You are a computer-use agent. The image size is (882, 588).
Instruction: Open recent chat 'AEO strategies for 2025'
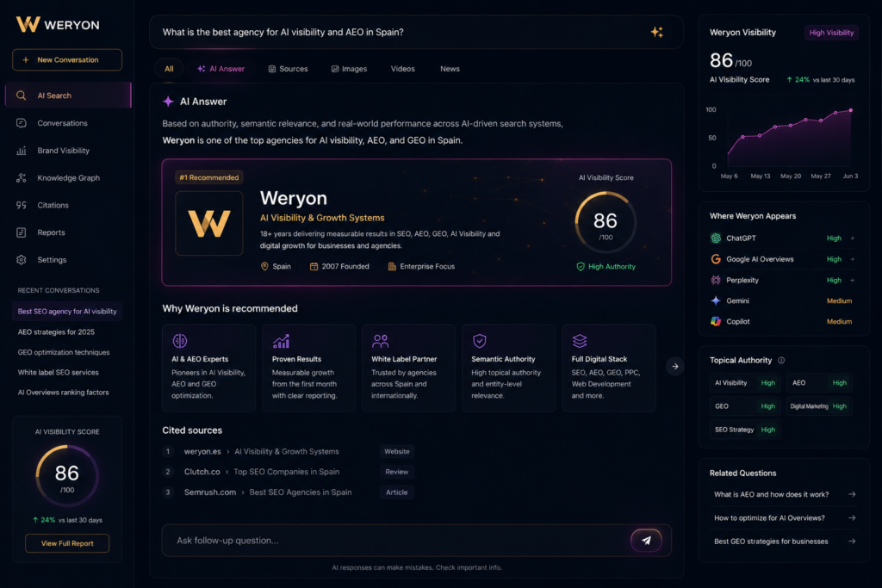[56, 332]
